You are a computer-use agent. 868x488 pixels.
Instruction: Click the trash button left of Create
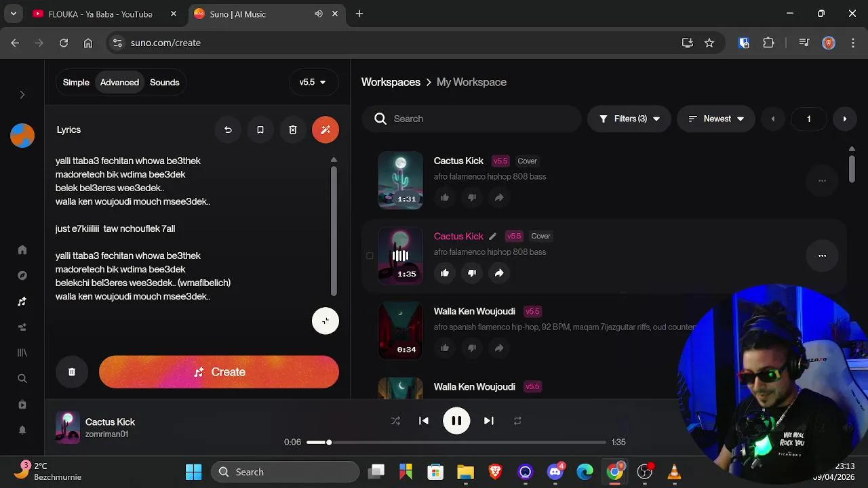(72, 371)
